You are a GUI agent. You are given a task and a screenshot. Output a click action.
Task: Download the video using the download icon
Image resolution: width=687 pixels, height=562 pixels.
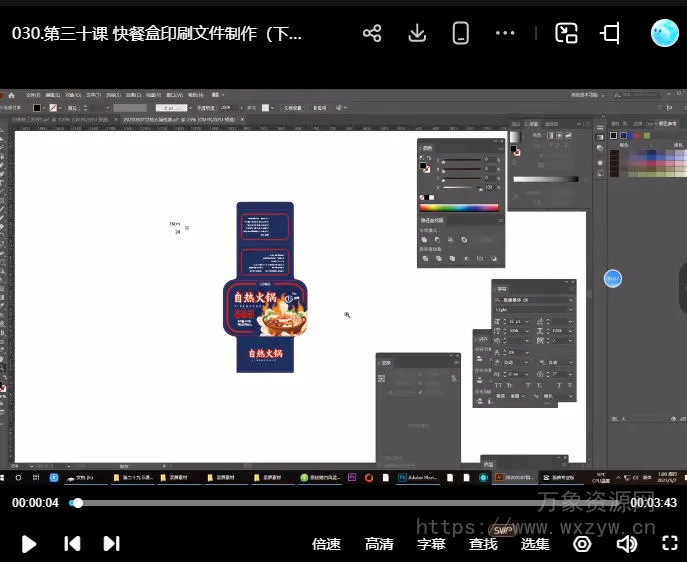[x=417, y=33]
